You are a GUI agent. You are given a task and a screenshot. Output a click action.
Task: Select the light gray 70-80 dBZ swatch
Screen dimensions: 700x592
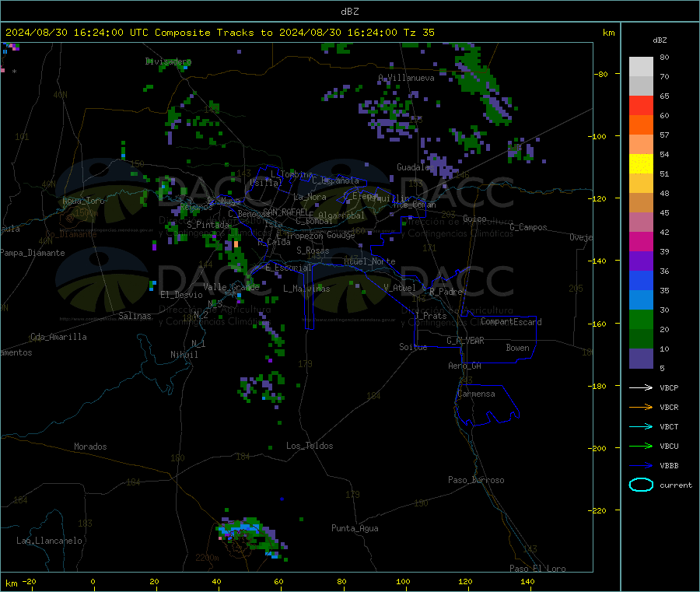[x=641, y=67]
